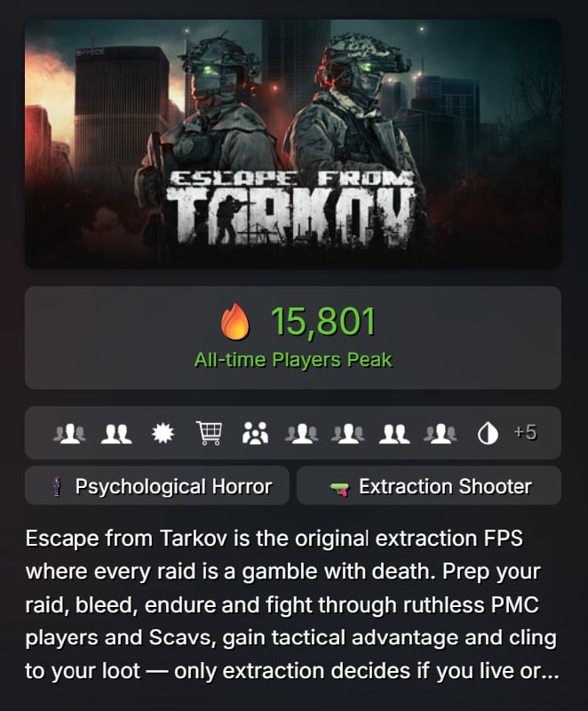Image resolution: width=588 pixels, height=711 pixels.
Task: Click the starburst icon in feature row
Action: [x=162, y=433]
